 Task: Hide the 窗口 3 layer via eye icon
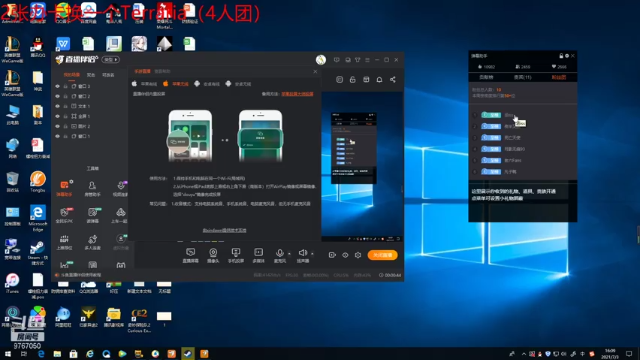(58, 87)
